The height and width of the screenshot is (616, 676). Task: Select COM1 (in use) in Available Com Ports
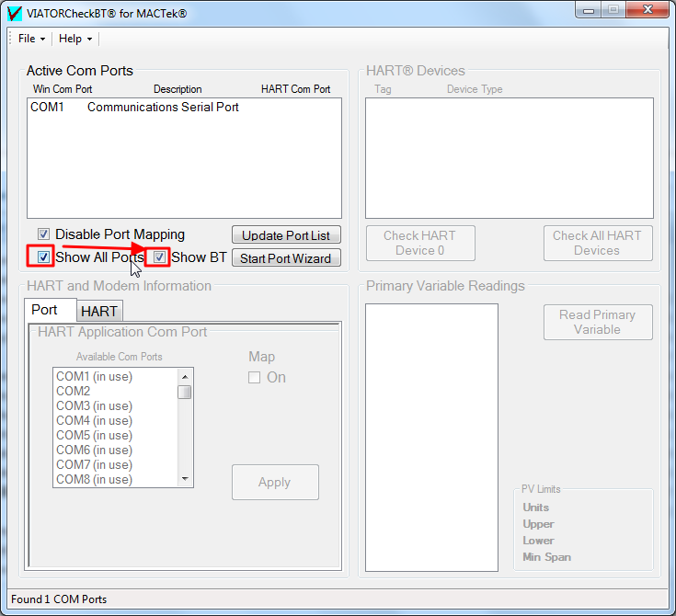tap(115, 376)
